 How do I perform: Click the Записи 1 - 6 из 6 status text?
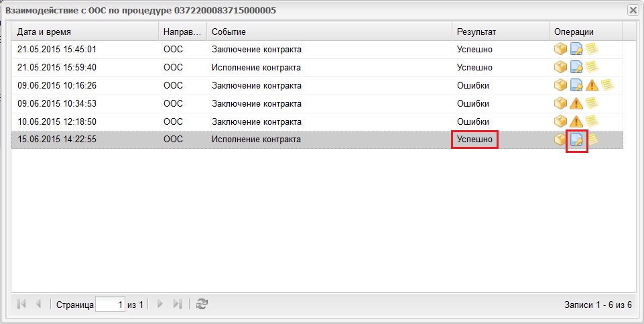coord(598,305)
